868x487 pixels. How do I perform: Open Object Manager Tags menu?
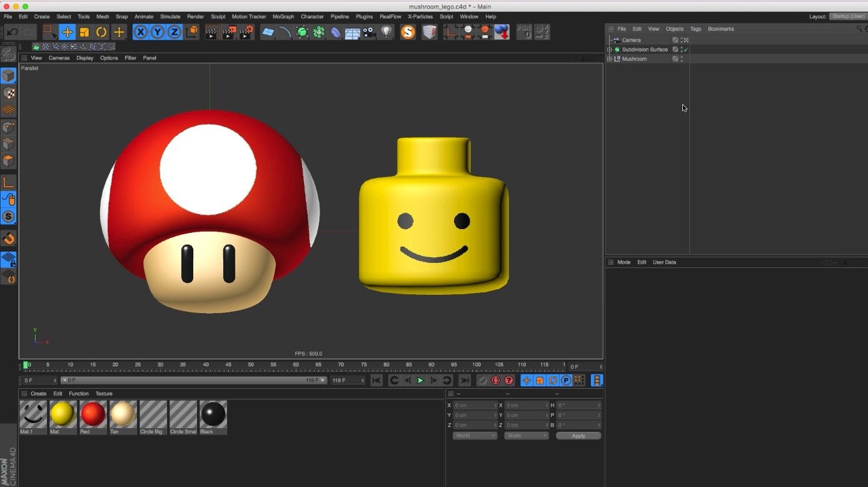coord(695,29)
